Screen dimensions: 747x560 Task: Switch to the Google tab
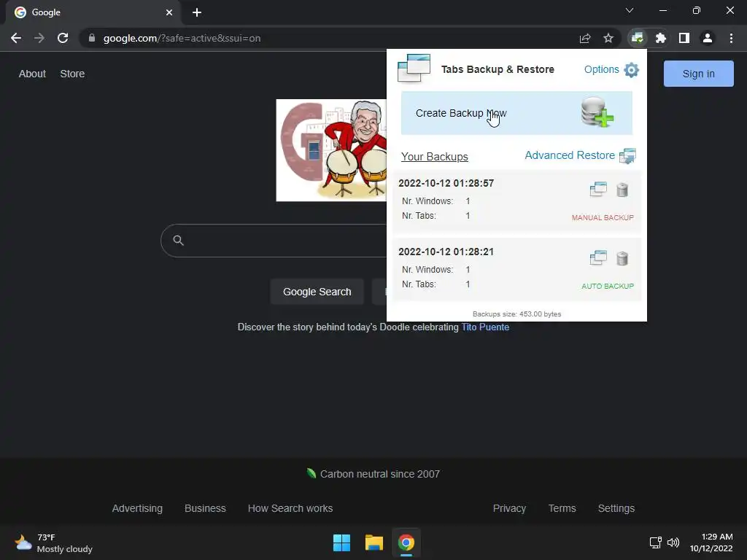(x=93, y=12)
